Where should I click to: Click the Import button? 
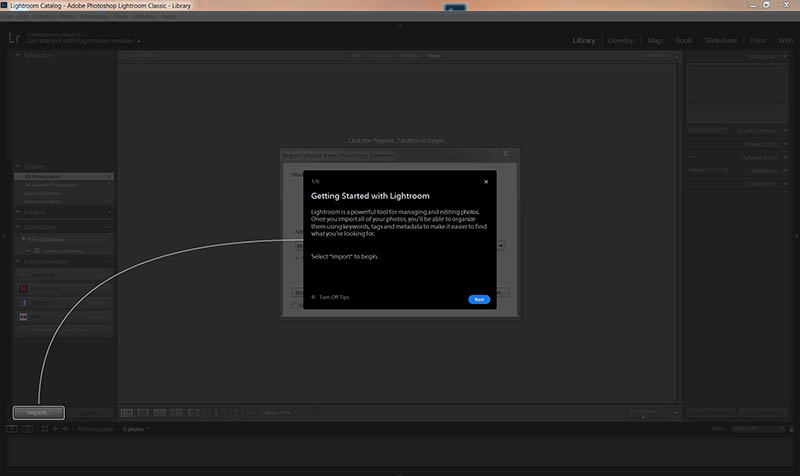[39, 412]
